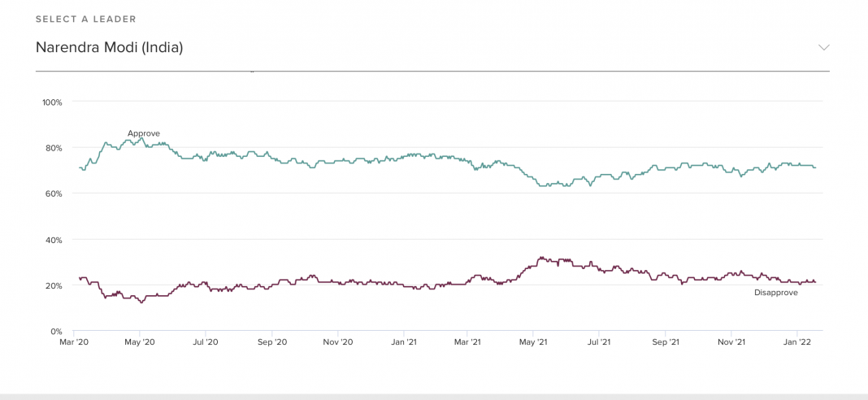
Task: Click the Jul '20 axis date label
Action: pos(206,342)
